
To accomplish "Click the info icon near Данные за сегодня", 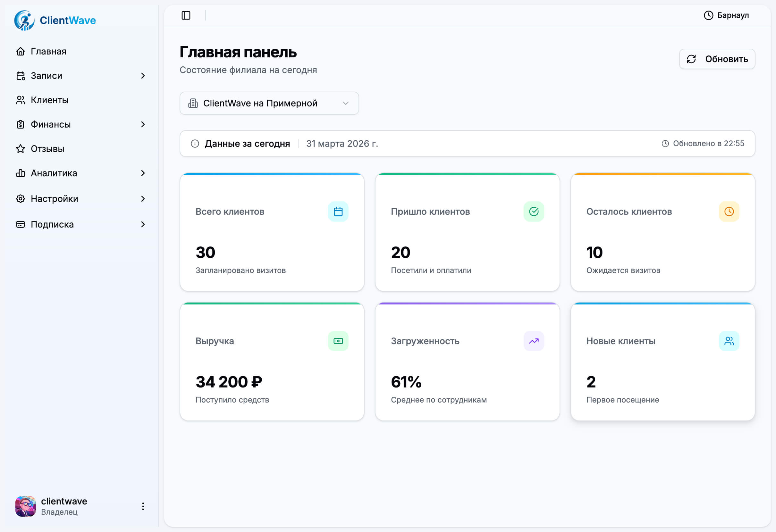I will 195,144.
